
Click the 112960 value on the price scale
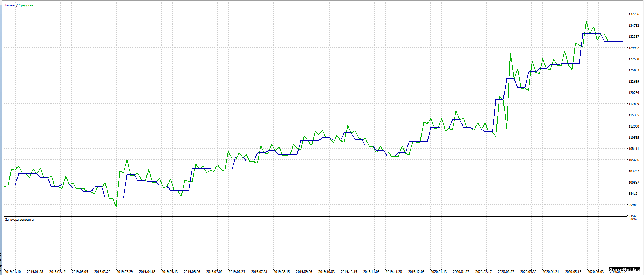tap(633, 126)
